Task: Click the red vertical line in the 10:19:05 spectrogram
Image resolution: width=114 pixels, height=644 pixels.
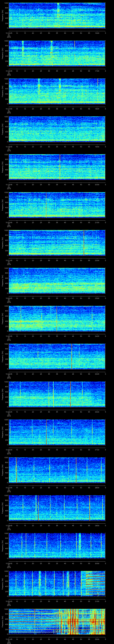Action: coord(60,167)
